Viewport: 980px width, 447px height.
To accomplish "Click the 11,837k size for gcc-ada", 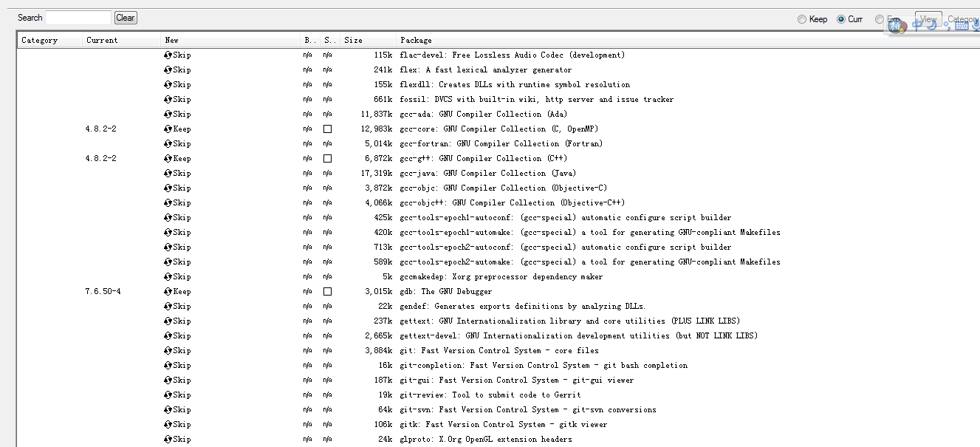I will (x=377, y=115).
